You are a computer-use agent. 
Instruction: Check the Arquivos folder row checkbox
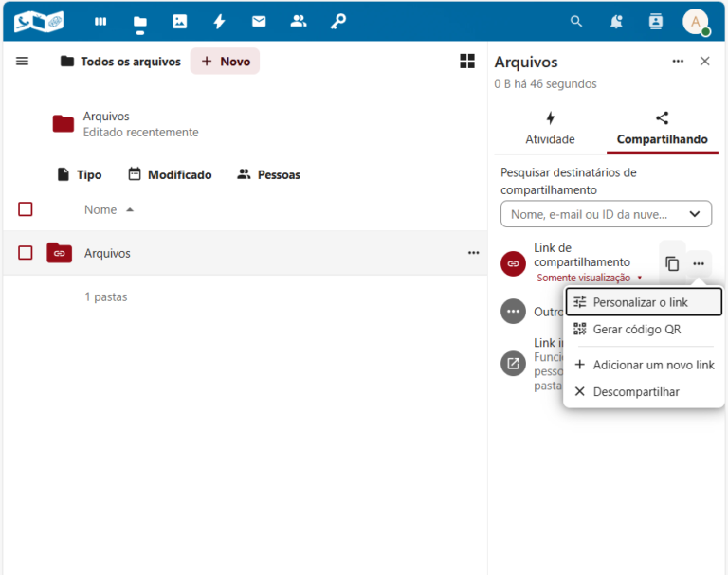coord(26,253)
